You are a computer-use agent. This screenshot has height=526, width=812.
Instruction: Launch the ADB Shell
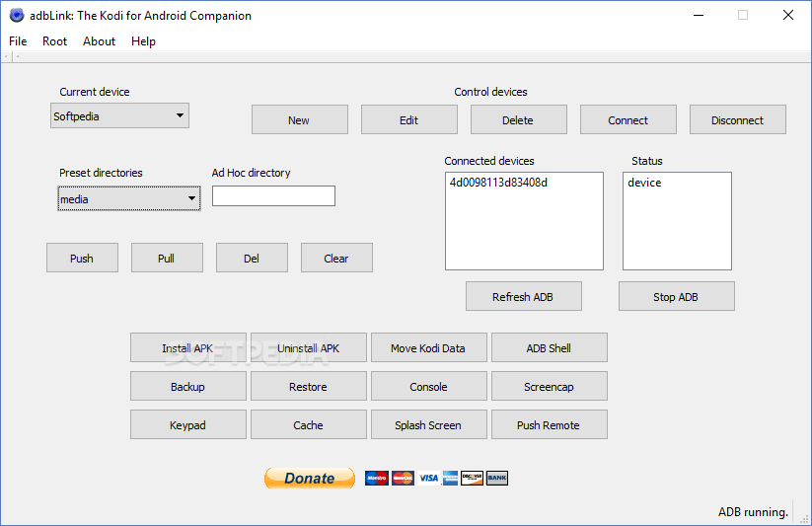[x=549, y=348]
